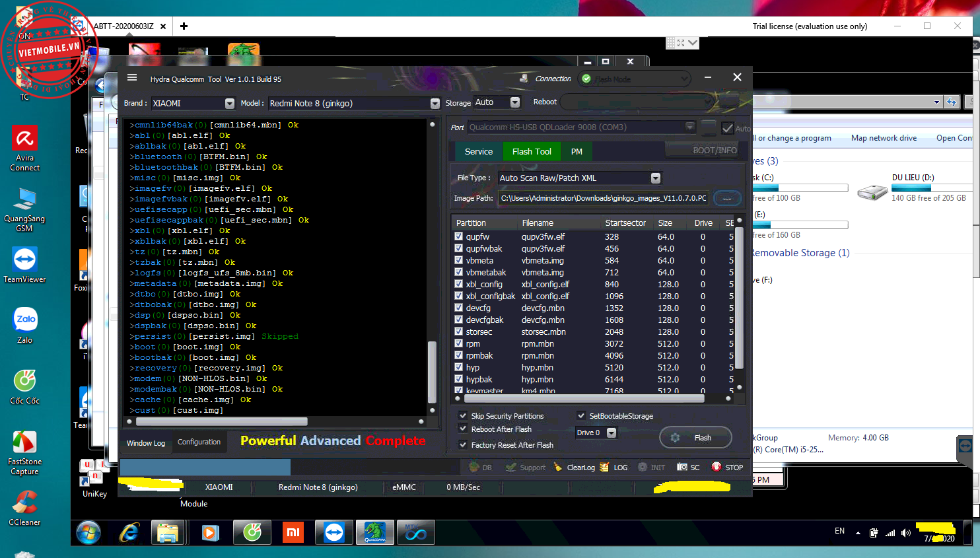Uncheck the storsec partition checkbox
This screenshot has height=558, width=980.
tap(459, 331)
